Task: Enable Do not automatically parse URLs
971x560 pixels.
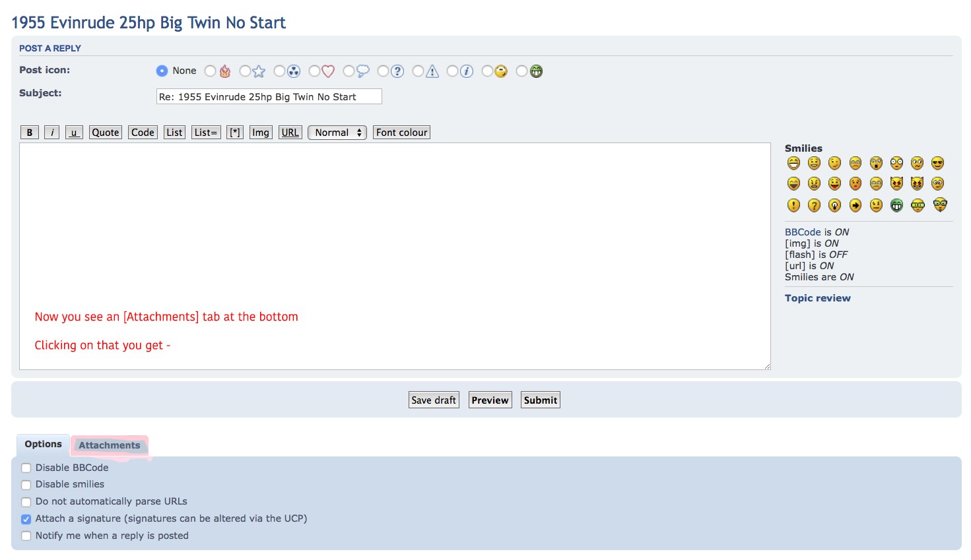Action: [26, 502]
